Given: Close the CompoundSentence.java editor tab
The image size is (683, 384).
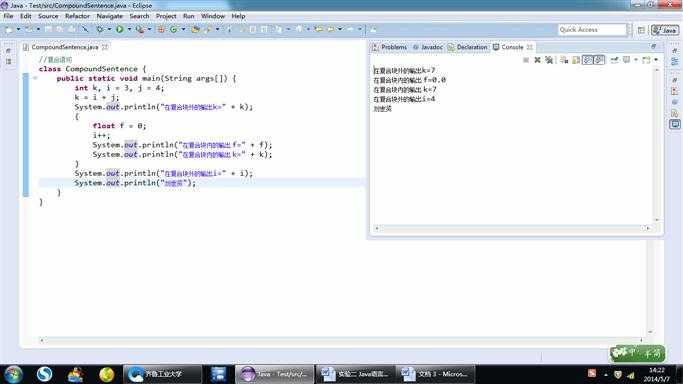Looking at the screenshot, I should click(105, 47).
